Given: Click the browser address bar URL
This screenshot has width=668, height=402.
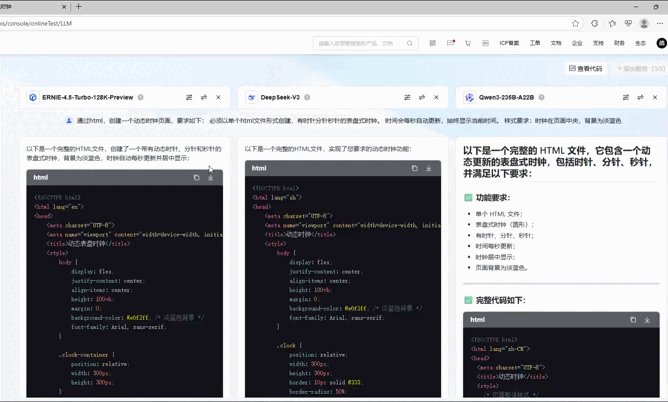Looking at the screenshot, I should [x=36, y=23].
